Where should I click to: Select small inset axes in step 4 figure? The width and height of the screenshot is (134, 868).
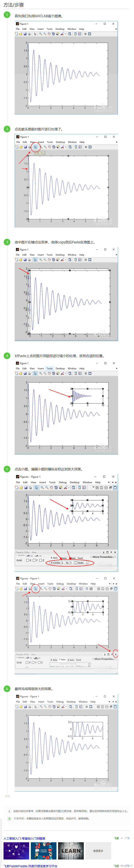coord(87,396)
